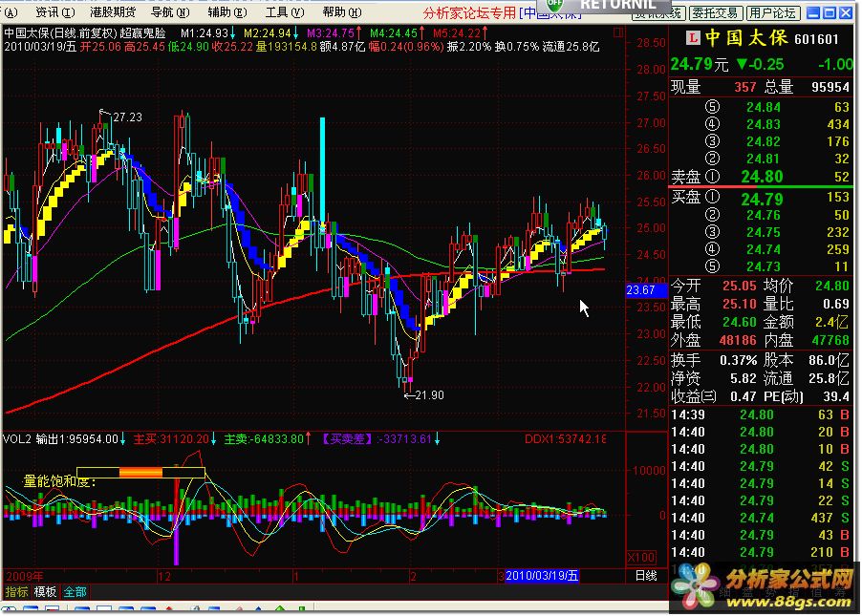Image resolution: width=862 pixels, height=616 pixels.
Task: Select the 14:40 trade row with 20 B
Action: tap(760, 432)
